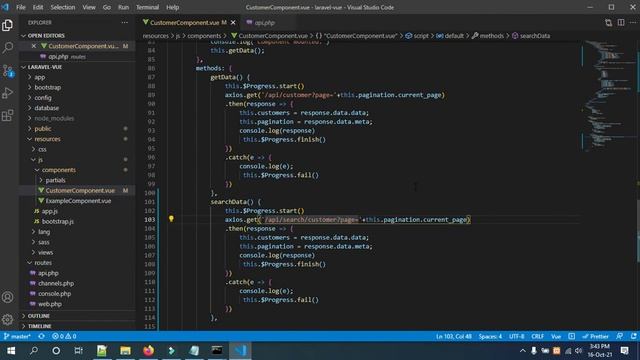
Task: Open Windows taskbar search
Action: [34, 351]
